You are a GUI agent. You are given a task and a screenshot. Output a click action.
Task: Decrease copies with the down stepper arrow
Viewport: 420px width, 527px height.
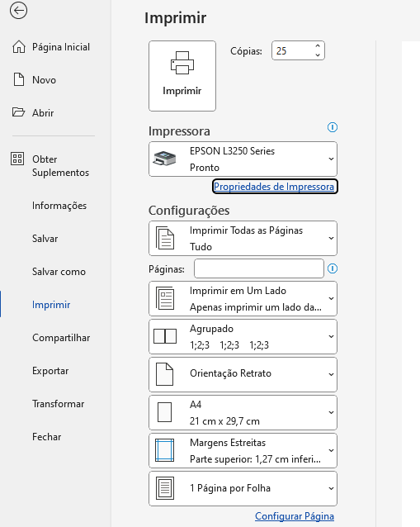[x=318, y=55]
